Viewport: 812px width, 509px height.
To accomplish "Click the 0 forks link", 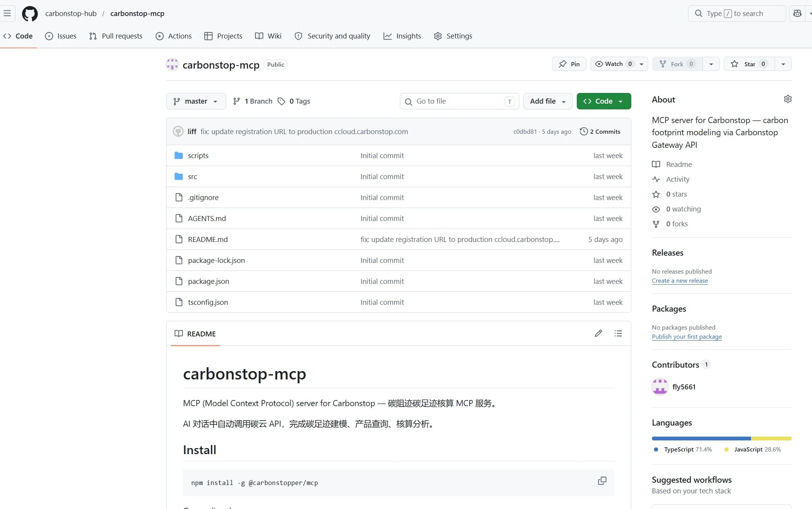I will 677,224.
